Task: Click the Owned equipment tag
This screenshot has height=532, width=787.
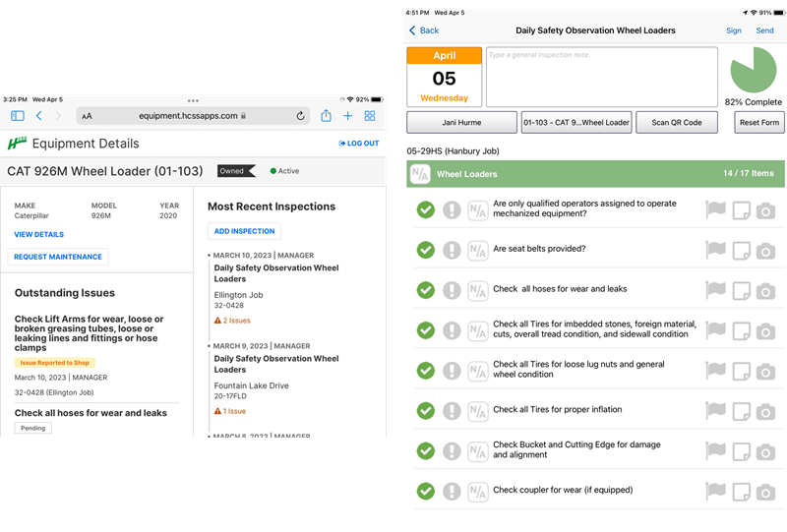Action: 236,171
